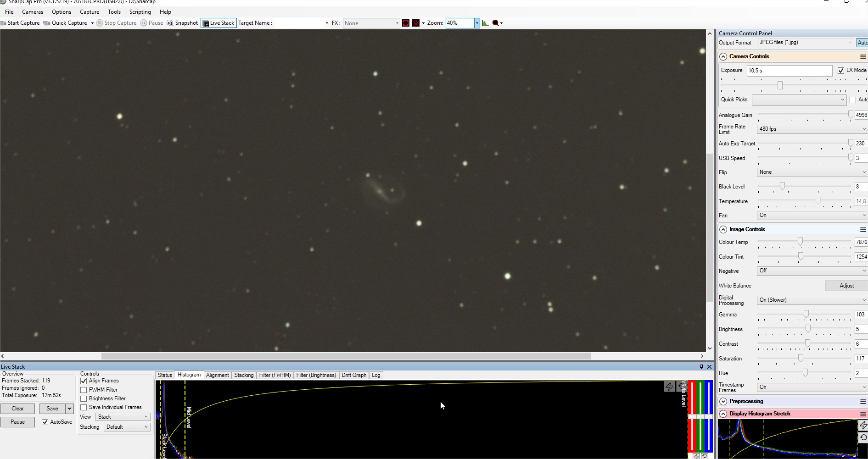
Task: Click the reset icon below the RGB colour bars
Action: click(705, 456)
